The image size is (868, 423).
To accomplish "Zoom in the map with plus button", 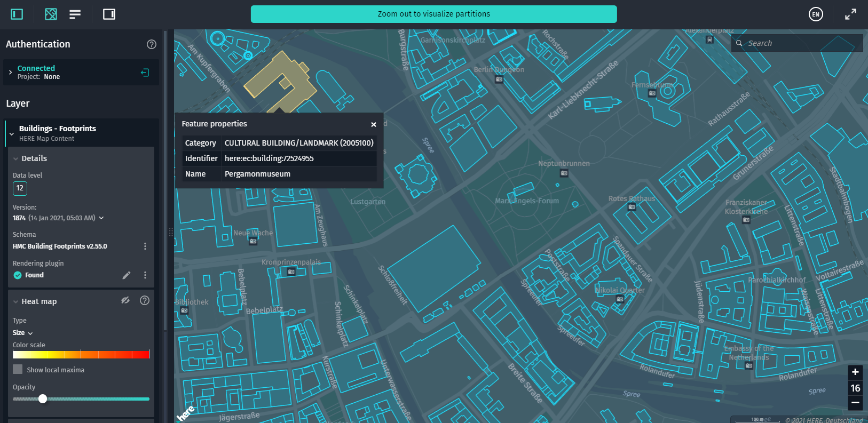I will (x=855, y=372).
